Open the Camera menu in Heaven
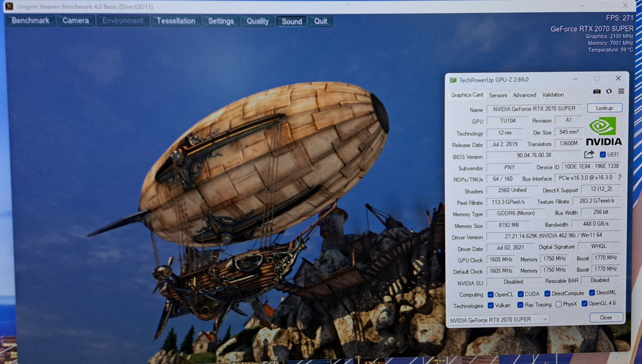 (76, 21)
